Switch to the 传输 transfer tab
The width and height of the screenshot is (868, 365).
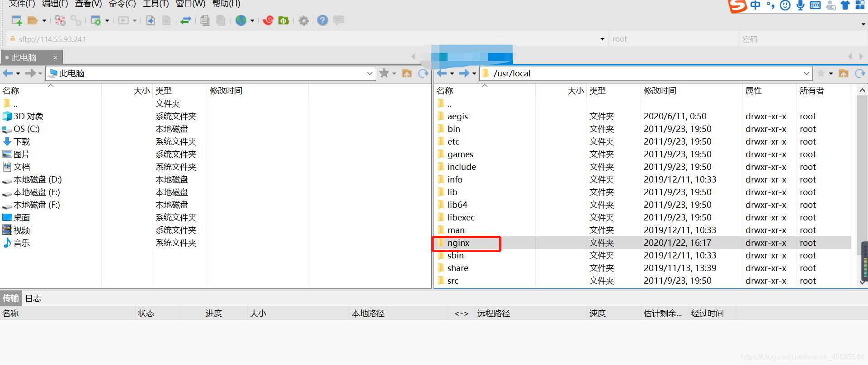[x=11, y=298]
